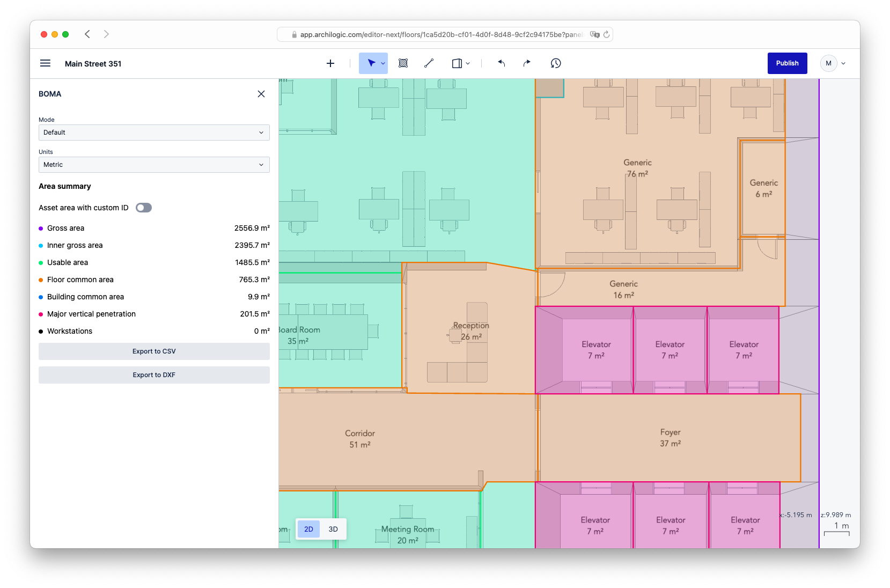Viewport: 890px width, 588px height.
Task: Open the Mode dropdown set to Default
Action: (x=154, y=133)
